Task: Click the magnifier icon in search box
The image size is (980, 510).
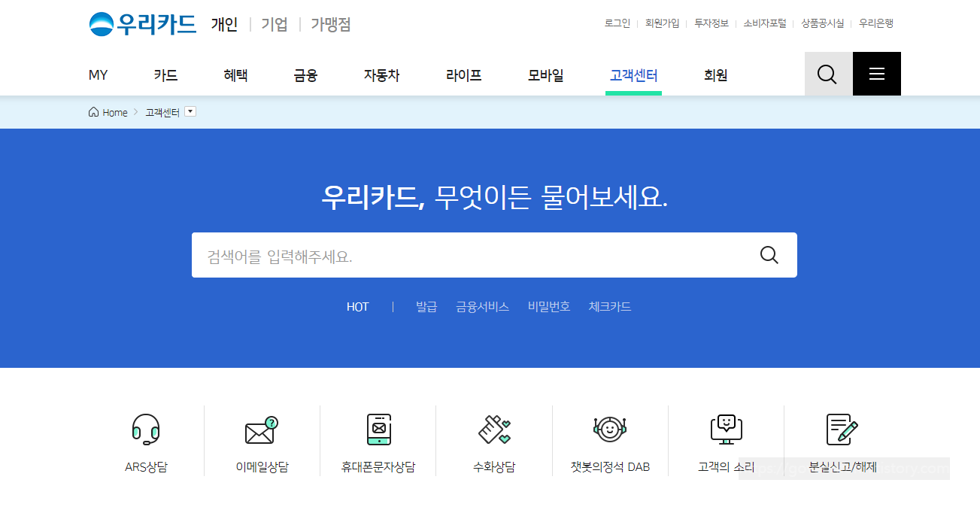Action: [x=769, y=255]
